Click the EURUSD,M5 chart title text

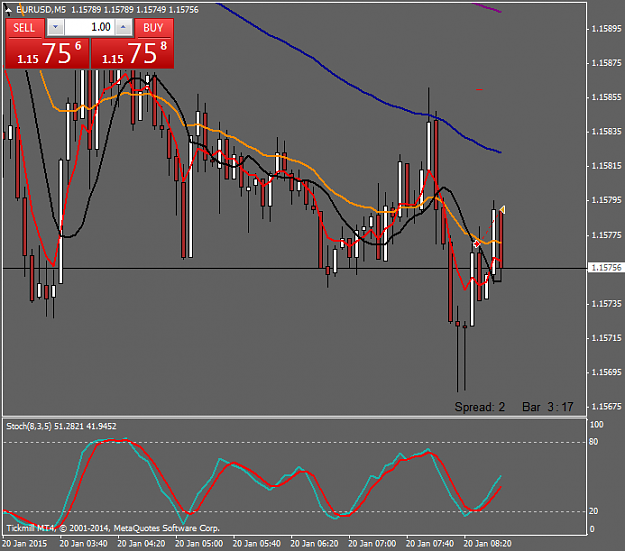tap(41, 10)
